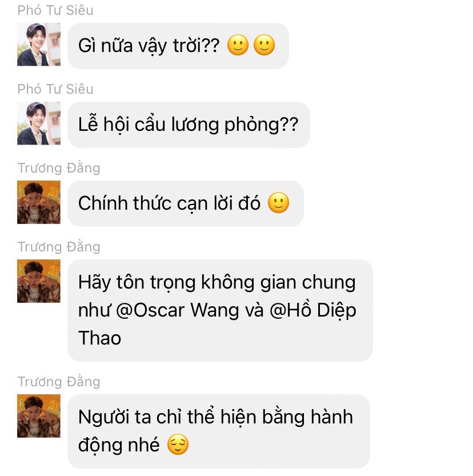Tap the smiley emoji after 'Chính thức cạn lời đó'
Image resolution: width=473 pixels, height=476 pixels.
(279, 203)
